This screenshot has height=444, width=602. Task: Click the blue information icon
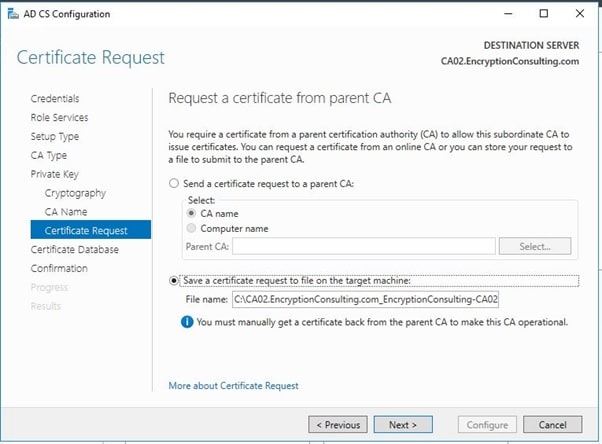click(x=187, y=322)
